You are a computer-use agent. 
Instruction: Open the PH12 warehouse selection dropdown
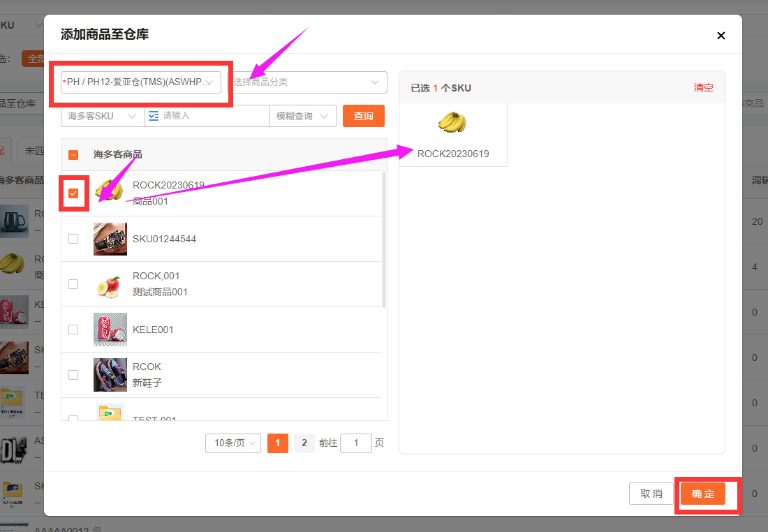[141, 82]
